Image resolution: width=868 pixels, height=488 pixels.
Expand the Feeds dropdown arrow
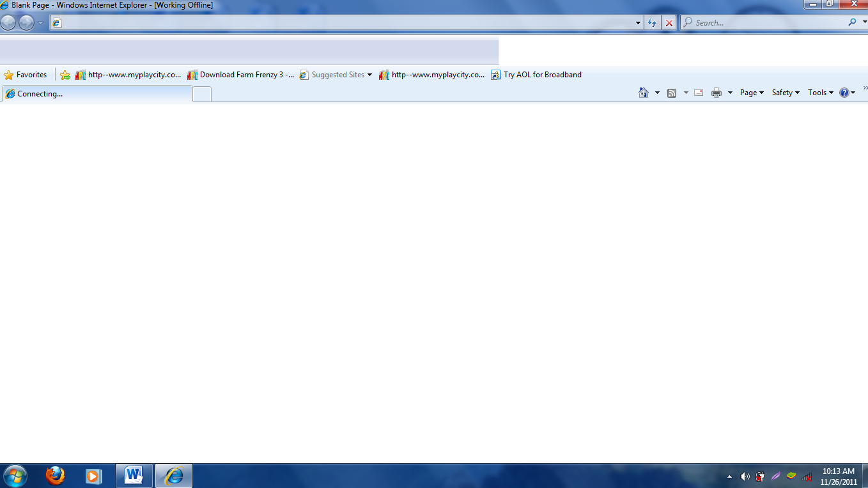tap(686, 93)
